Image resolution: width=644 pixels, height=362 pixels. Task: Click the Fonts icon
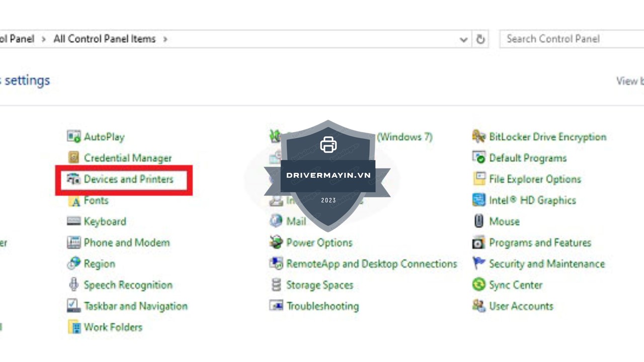coord(74,201)
